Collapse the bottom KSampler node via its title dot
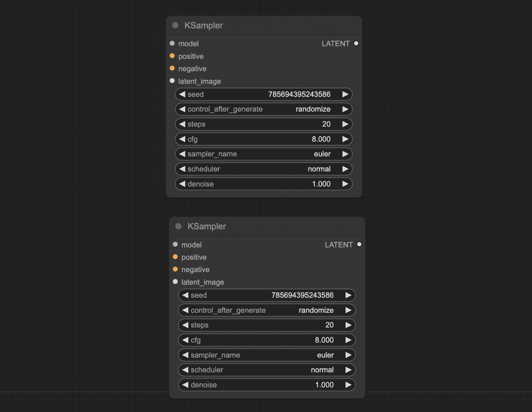532x412 pixels. pyautogui.click(x=178, y=226)
